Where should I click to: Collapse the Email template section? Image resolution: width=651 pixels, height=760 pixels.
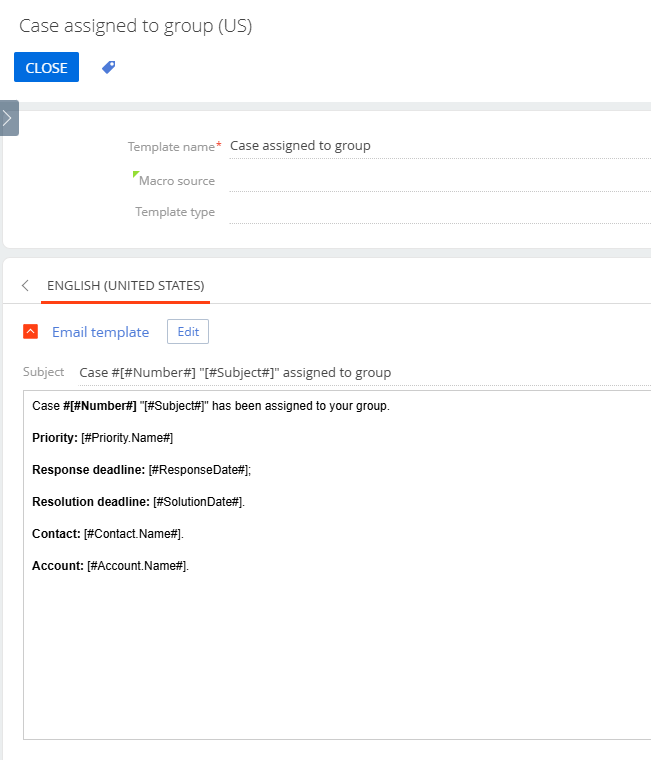pyautogui.click(x=31, y=332)
